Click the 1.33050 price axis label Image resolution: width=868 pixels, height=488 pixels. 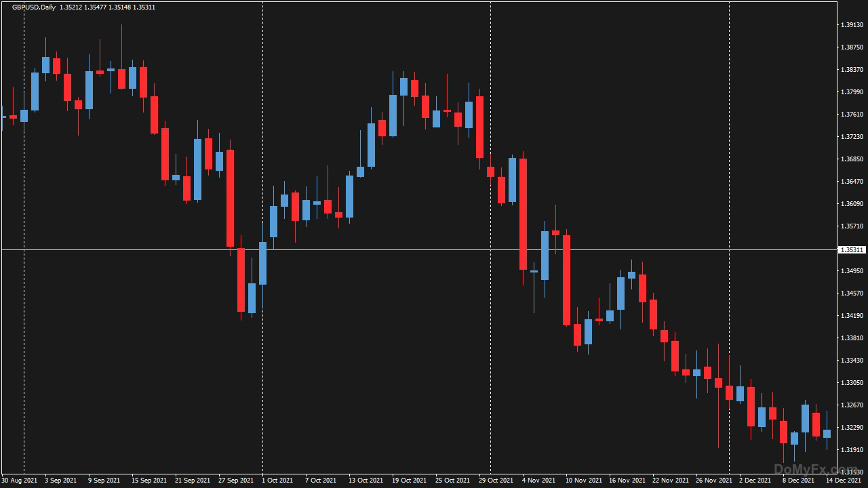(852, 383)
